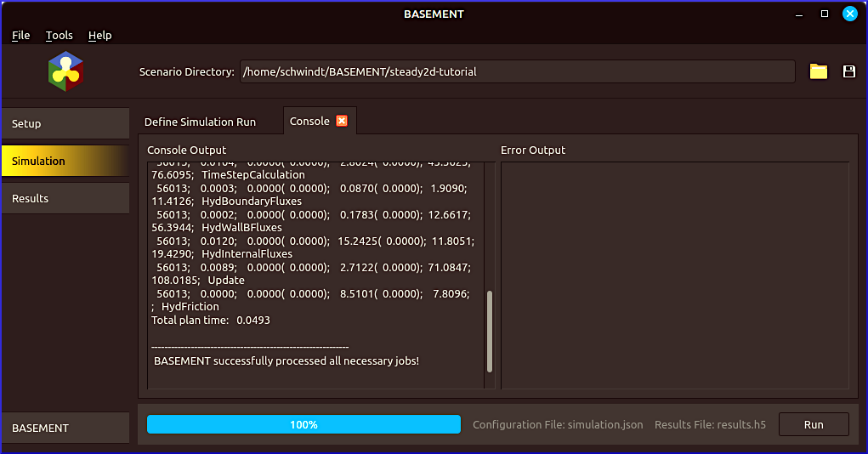Switch to Define Simulation Run tab
Viewport: 868px width, 454px height.
(x=200, y=122)
